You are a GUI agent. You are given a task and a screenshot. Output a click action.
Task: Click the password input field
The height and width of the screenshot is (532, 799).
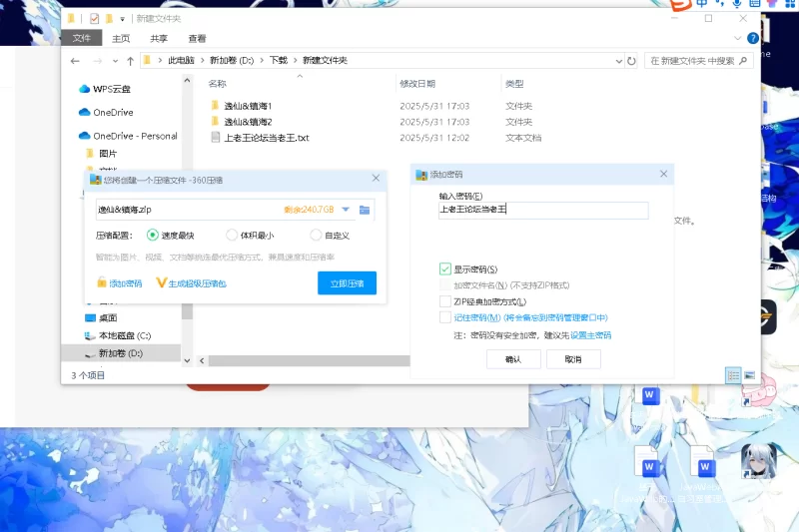click(x=543, y=211)
